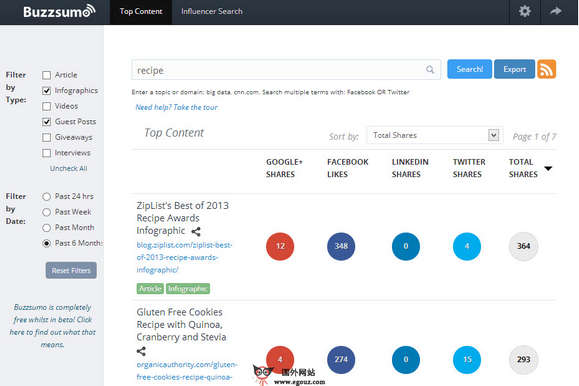The height and width of the screenshot is (386, 579).
Task: Click the Buzzsumo logo
Action: point(59,11)
